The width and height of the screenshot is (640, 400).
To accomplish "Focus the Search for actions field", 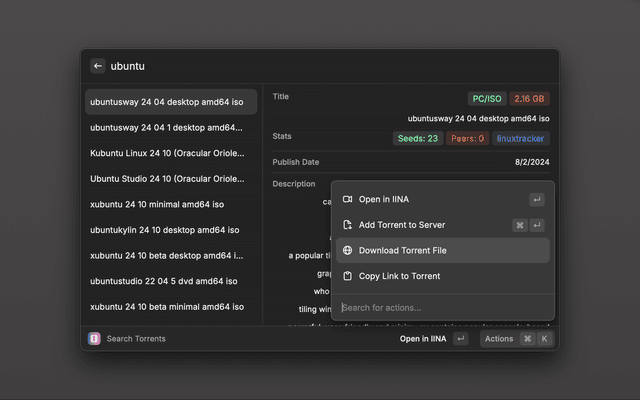I will click(440, 308).
